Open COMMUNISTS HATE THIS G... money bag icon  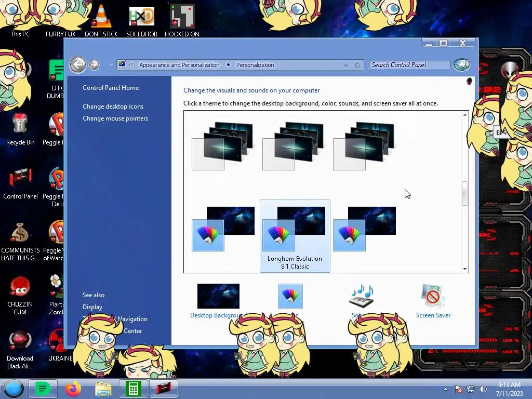[20, 242]
